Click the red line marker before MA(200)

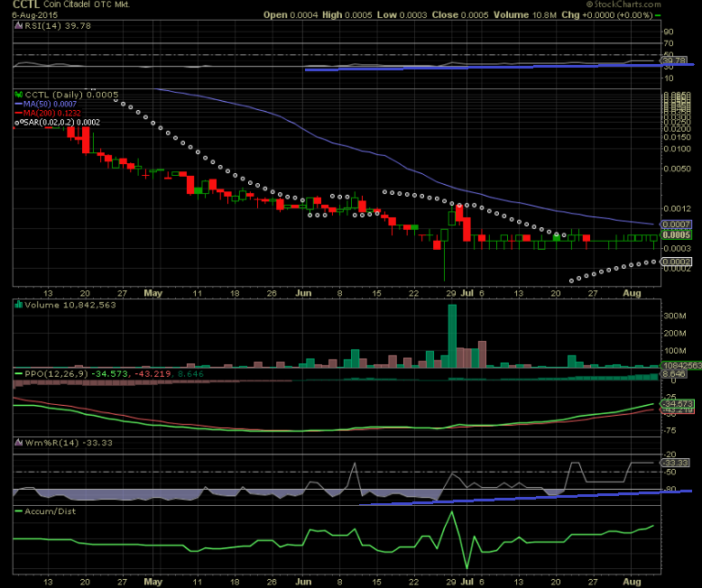18,114
